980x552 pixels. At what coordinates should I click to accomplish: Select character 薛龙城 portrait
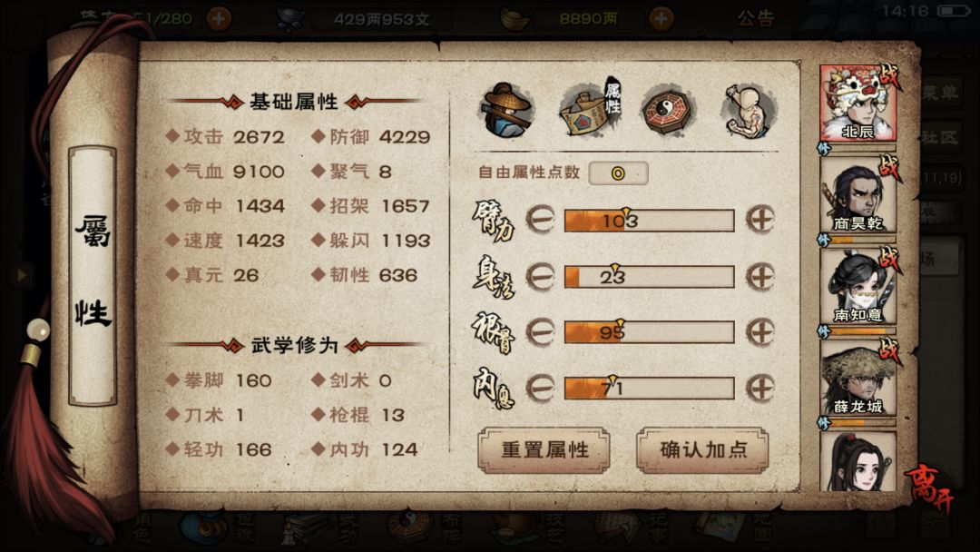pyautogui.click(x=858, y=378)
